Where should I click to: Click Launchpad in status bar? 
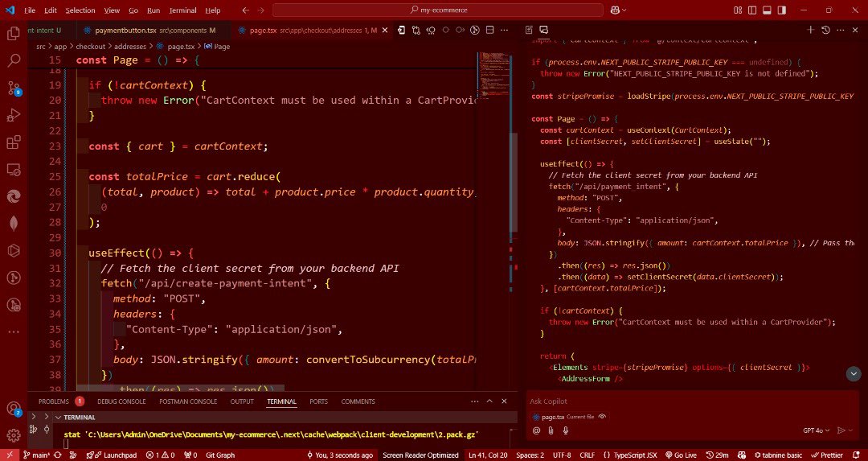[x=111, y=455]
